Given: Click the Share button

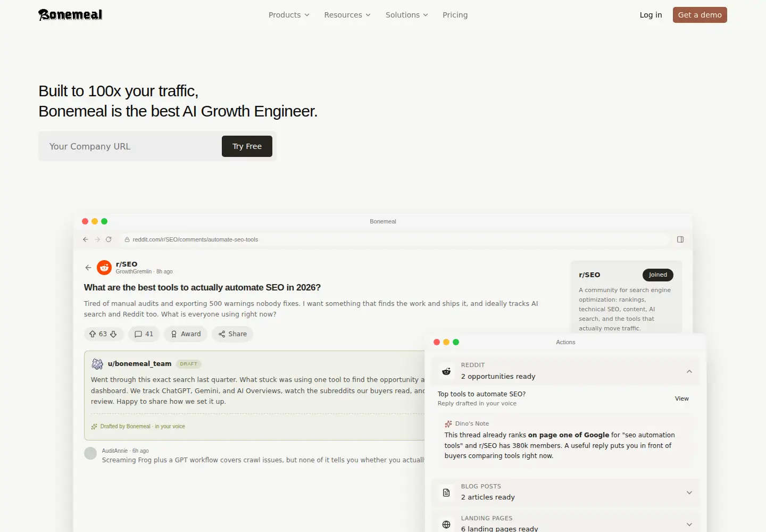Looking at the screenshot, I should click(x=232, y=334).
